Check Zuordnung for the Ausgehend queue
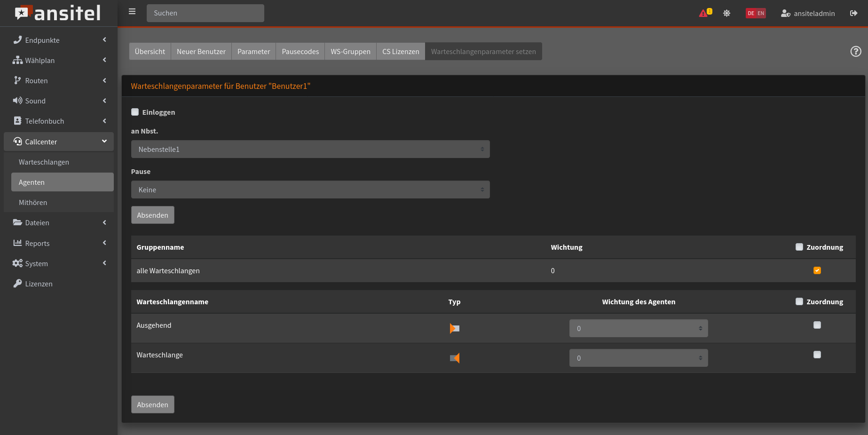Screen dimensions: 868x435 [x=817, y=325]
